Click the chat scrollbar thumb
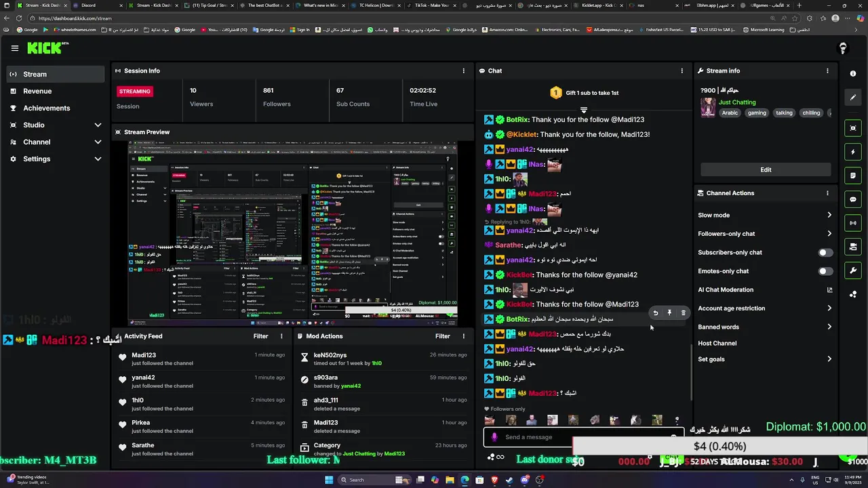Screen dimensions: 868x488 [x=691, y=371]
